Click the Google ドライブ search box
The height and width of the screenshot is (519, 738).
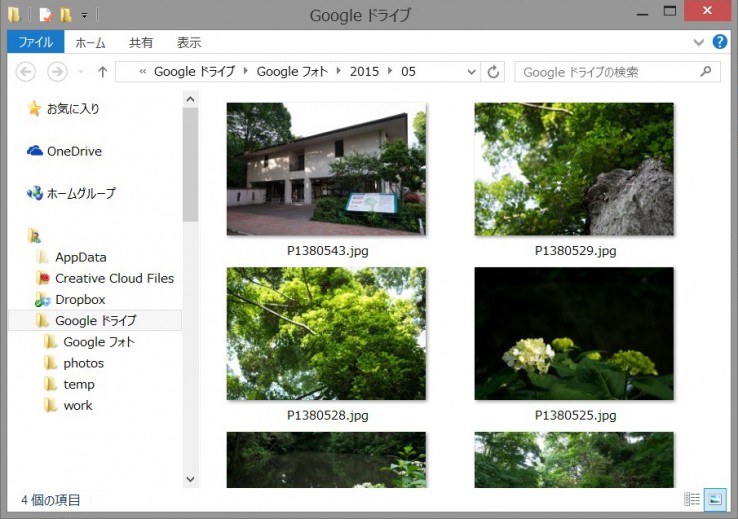(608, 72)
